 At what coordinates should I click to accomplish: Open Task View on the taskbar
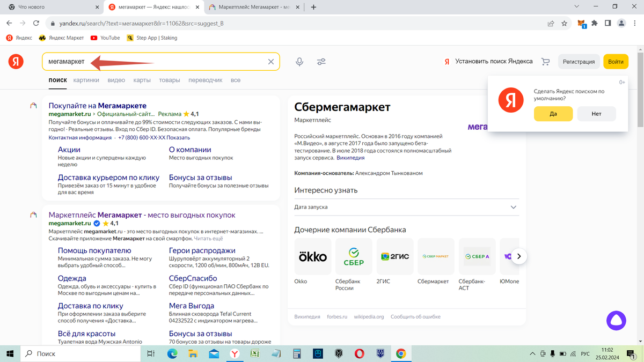coord(151,353)
